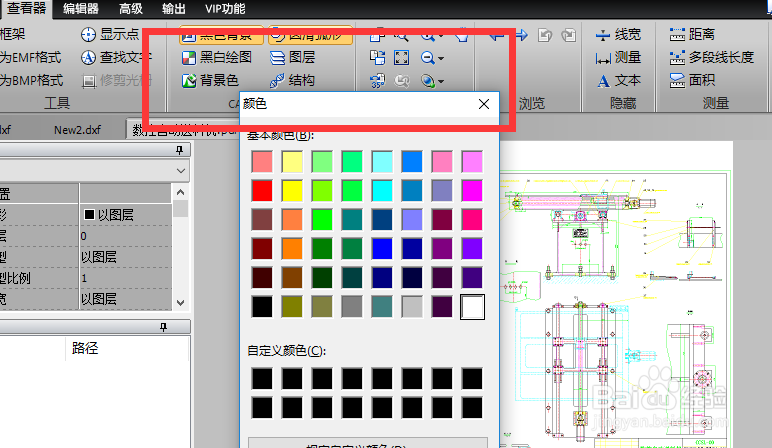Pick the white basic color swatch

472,307
